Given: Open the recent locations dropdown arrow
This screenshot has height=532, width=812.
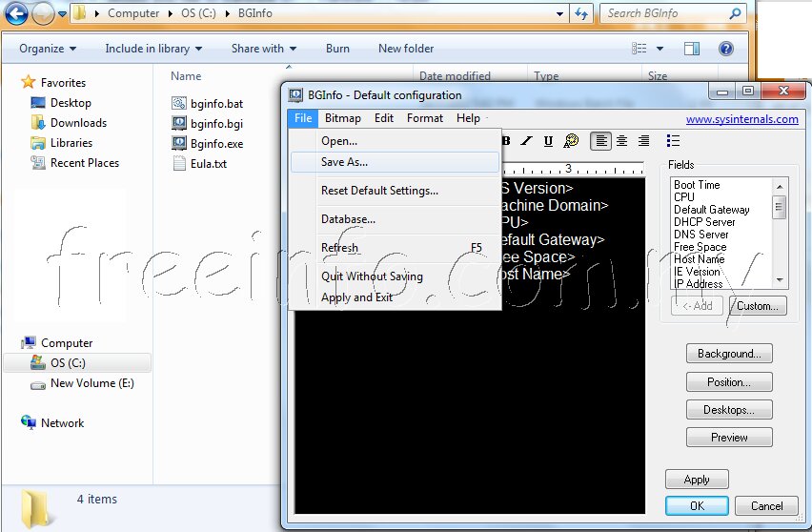Looking at the screenshot, I should click(62, 13).
